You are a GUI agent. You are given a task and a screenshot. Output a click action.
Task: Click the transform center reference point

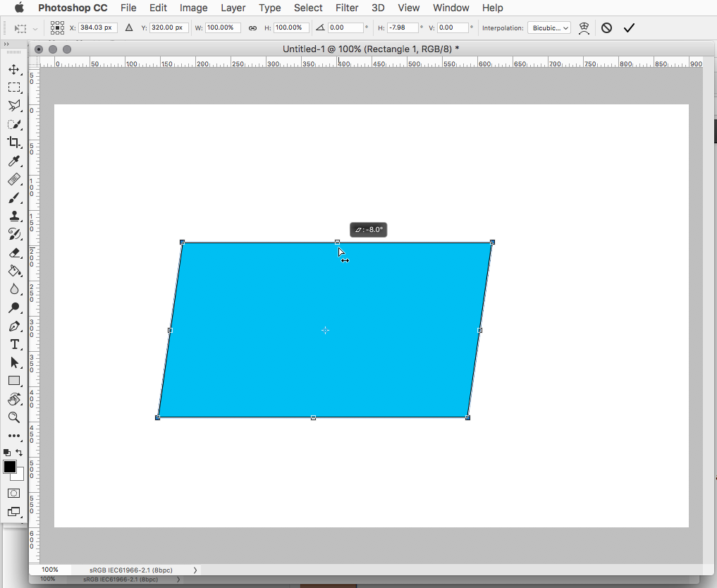pos(325,330)
